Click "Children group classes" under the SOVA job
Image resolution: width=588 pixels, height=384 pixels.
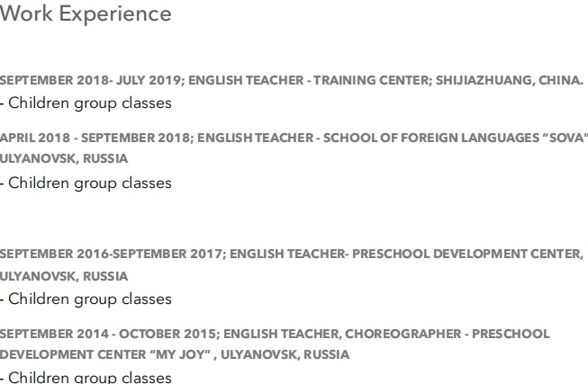pos(89,183)
